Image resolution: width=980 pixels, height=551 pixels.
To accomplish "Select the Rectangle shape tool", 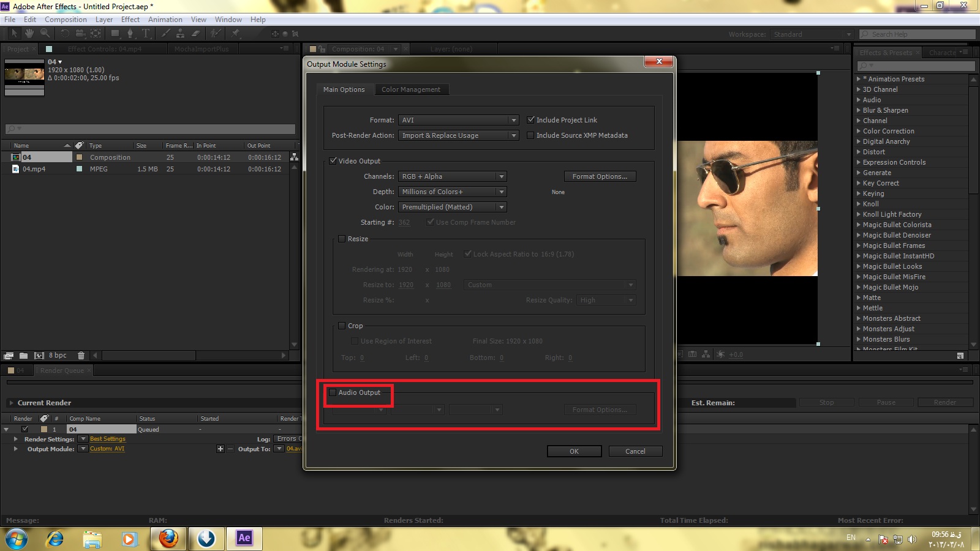I will [x=115, y=34].
